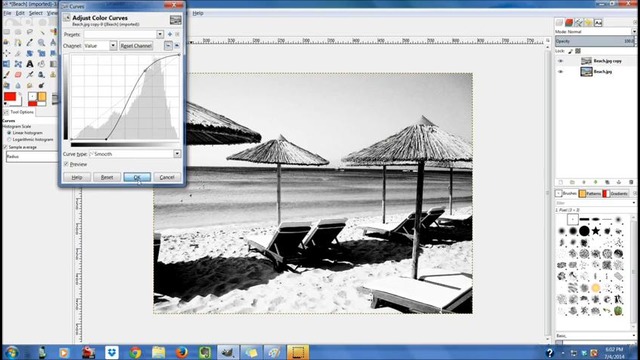Viewport: 640px width, 360px height.
Task: Select the Paintbrush tool
Action: 6,75
